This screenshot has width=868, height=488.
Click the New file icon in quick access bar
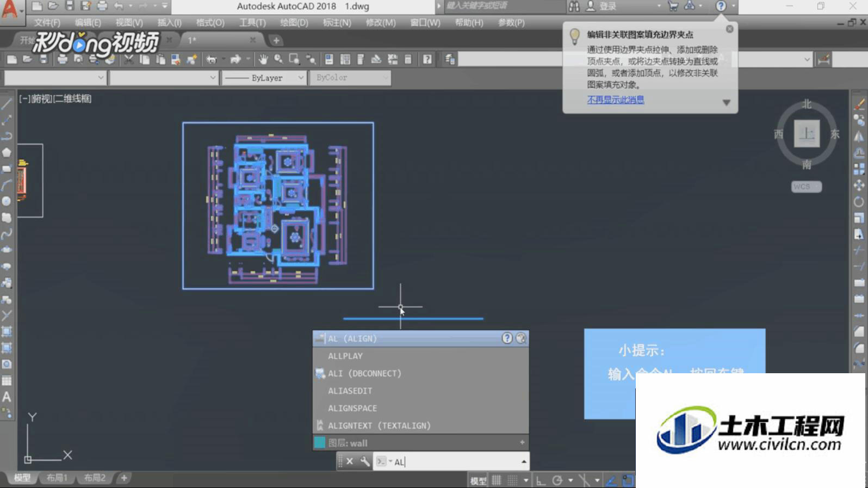pyautogui.click(x=36, y=6)
